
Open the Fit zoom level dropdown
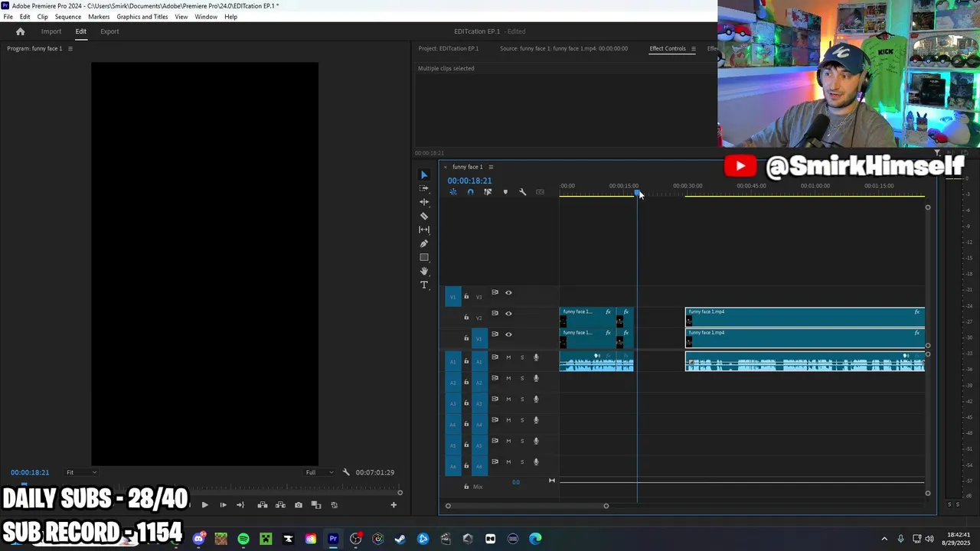(80, 472)
